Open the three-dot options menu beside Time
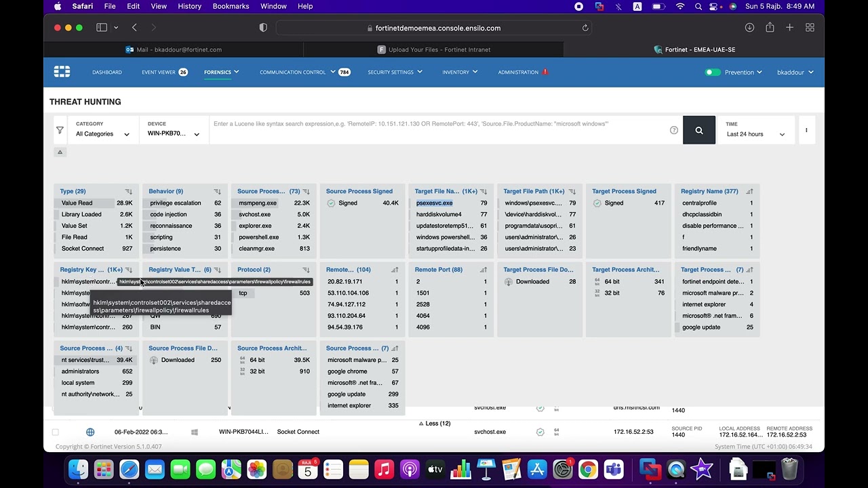Screen dimensions: 868x488 tap(806, 130)
